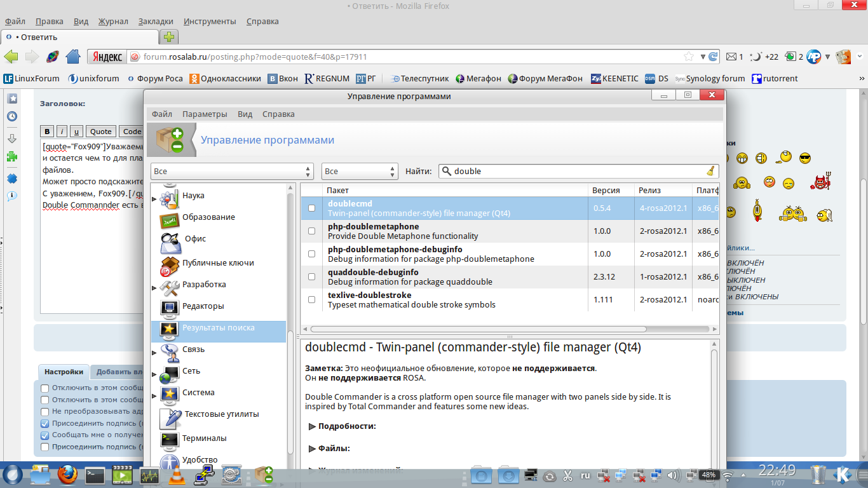This screenshot has height=488, width=868.
Task: Sort packages by the Версия column header
Action: click(x=611, y=190)
